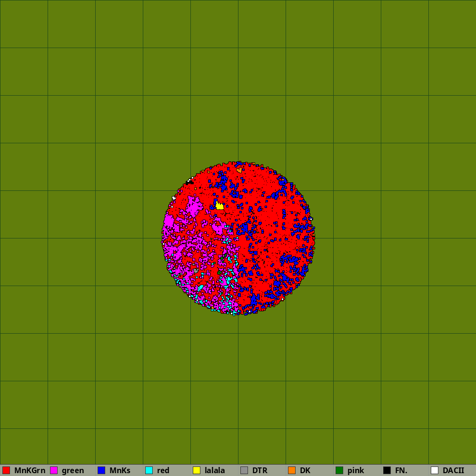The width and height of the screenshot is (476, 476).
Task: Click the red MnKGrn legend swatch
Action: 6,470
